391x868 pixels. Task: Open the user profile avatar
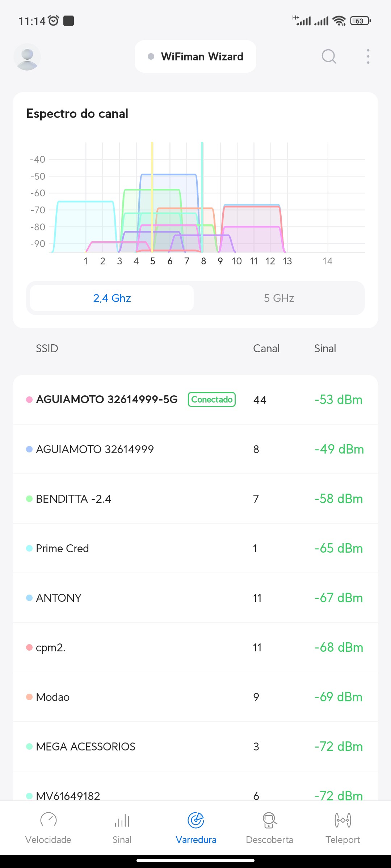[x=27, y=57]
